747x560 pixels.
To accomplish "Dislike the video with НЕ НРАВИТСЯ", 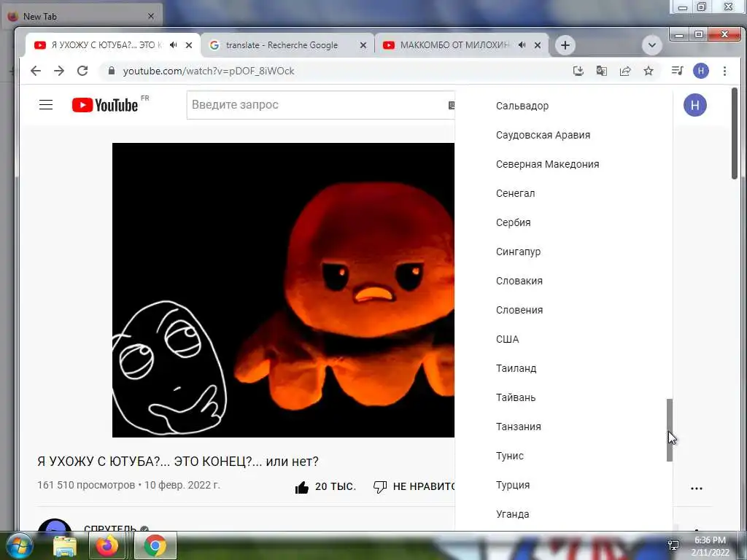I will (414, 486).
